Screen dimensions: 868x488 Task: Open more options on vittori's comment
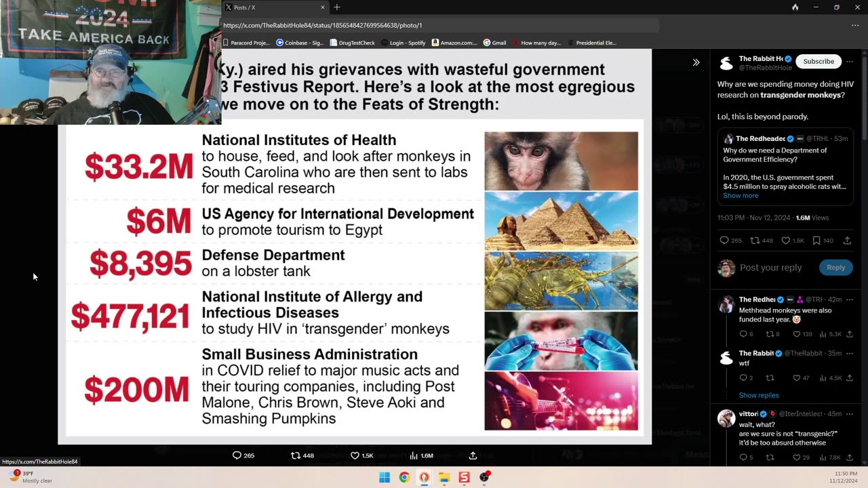click(849, 413)
